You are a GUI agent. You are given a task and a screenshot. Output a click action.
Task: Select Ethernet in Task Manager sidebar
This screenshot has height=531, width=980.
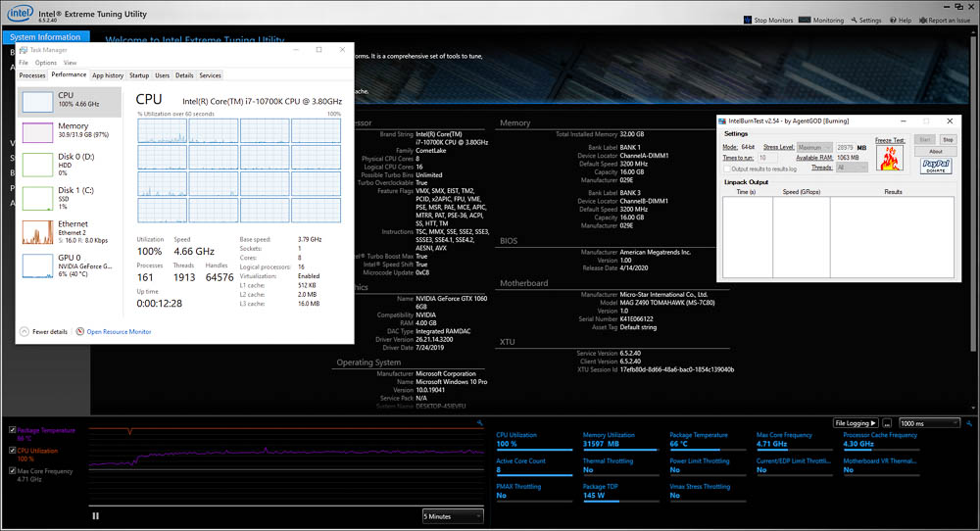coord(69,232)
